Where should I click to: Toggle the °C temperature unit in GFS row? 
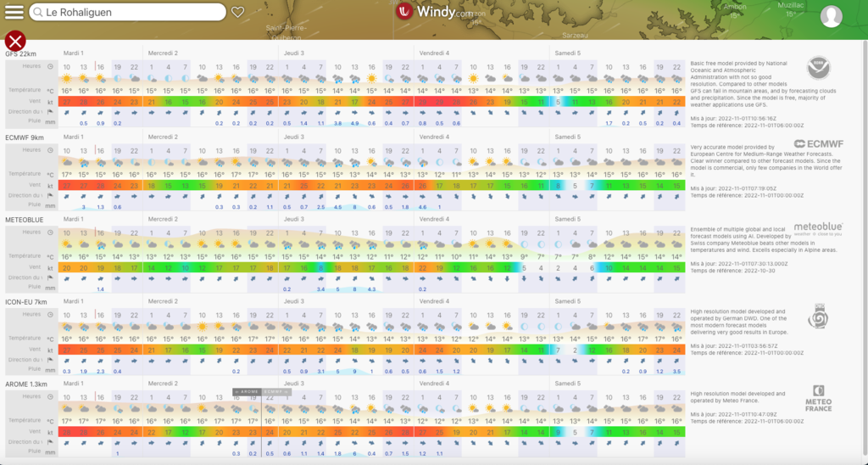[x=50, y=91]
